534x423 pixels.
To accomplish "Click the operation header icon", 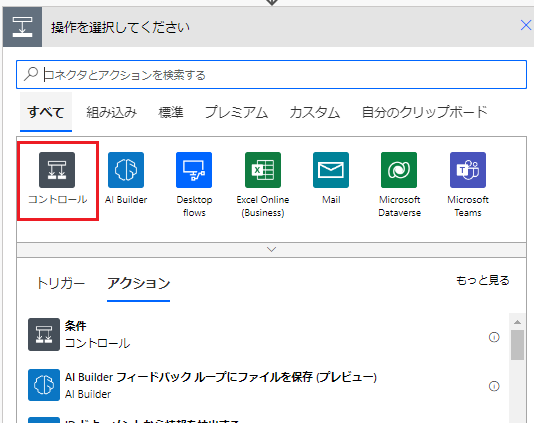I will (22, 27).
